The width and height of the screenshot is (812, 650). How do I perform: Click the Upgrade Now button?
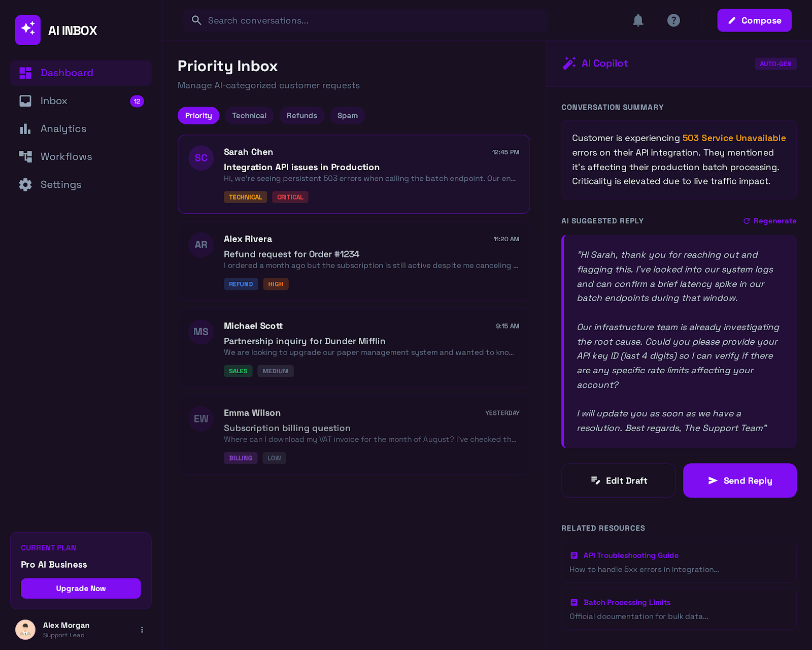click(x=81, y=588)
